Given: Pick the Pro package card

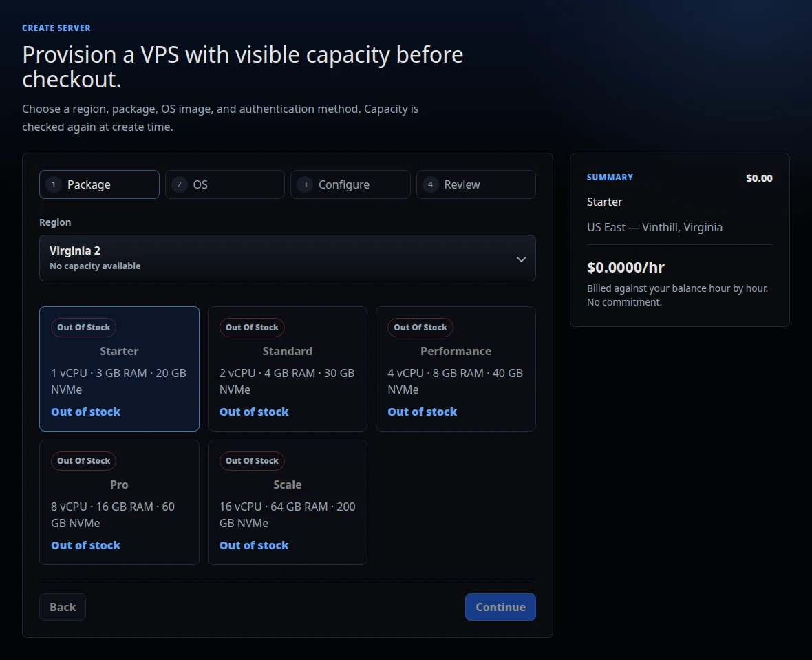Looking at the screenshot, I should [119, 502].
